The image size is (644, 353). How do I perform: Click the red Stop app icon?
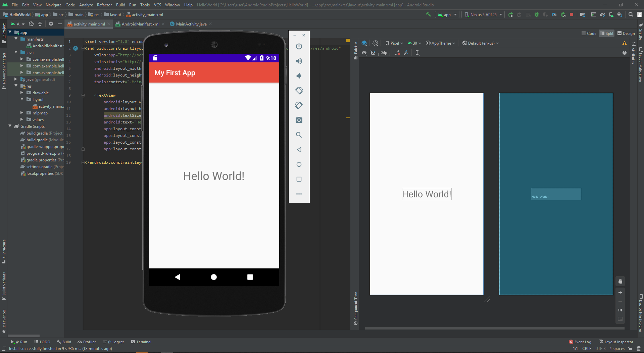tap(572, 14)
